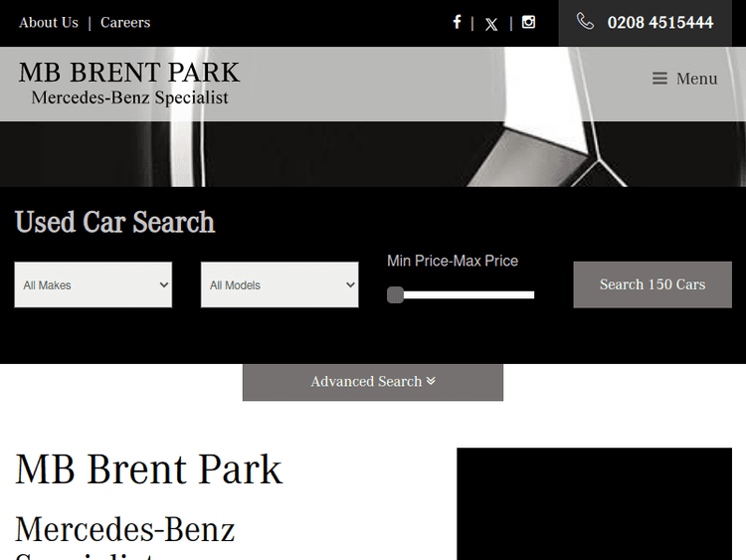Open the Careers link
The width and height of the screenshot is (746, 560).
tap(125, 22)
